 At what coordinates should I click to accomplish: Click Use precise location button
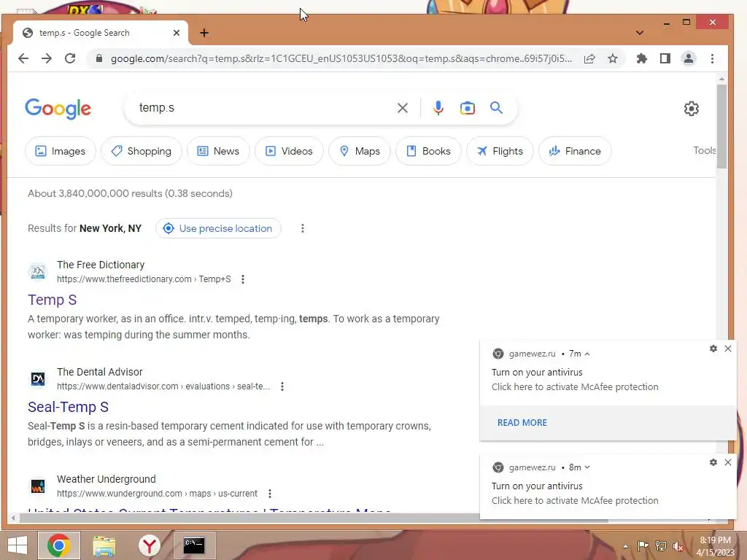click(x=218, y=228)
